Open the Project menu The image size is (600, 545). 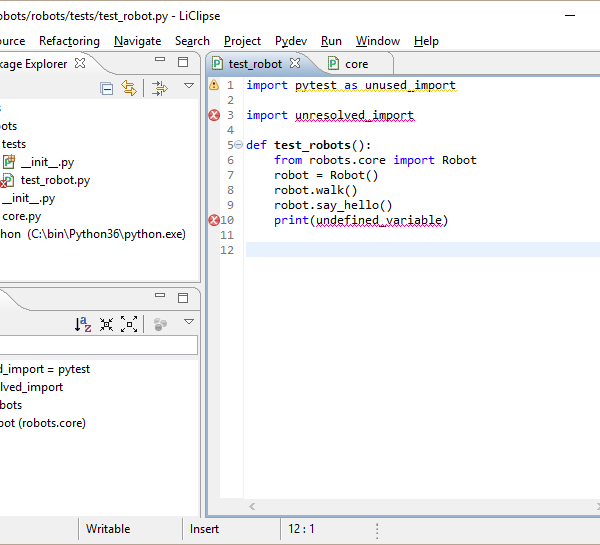pos(242,41)
